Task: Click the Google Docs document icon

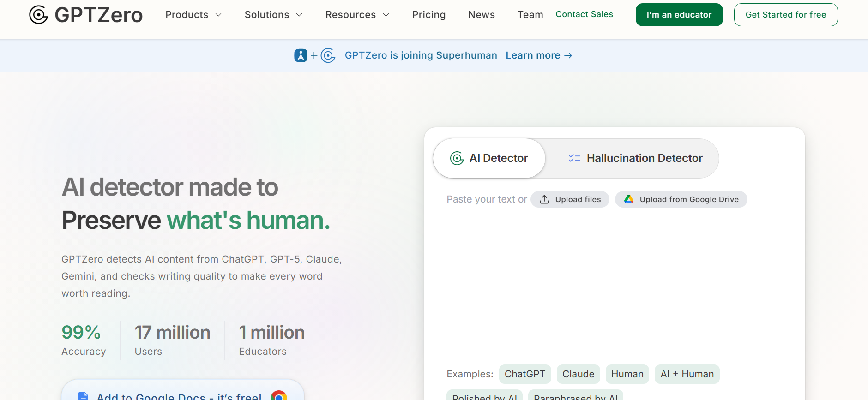Action: (x=83, y=396)
